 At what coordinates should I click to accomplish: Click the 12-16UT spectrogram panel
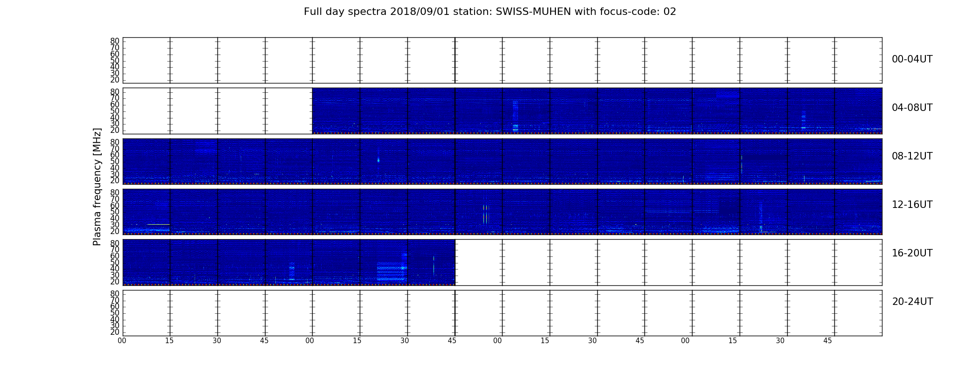[x=502, y=212]
